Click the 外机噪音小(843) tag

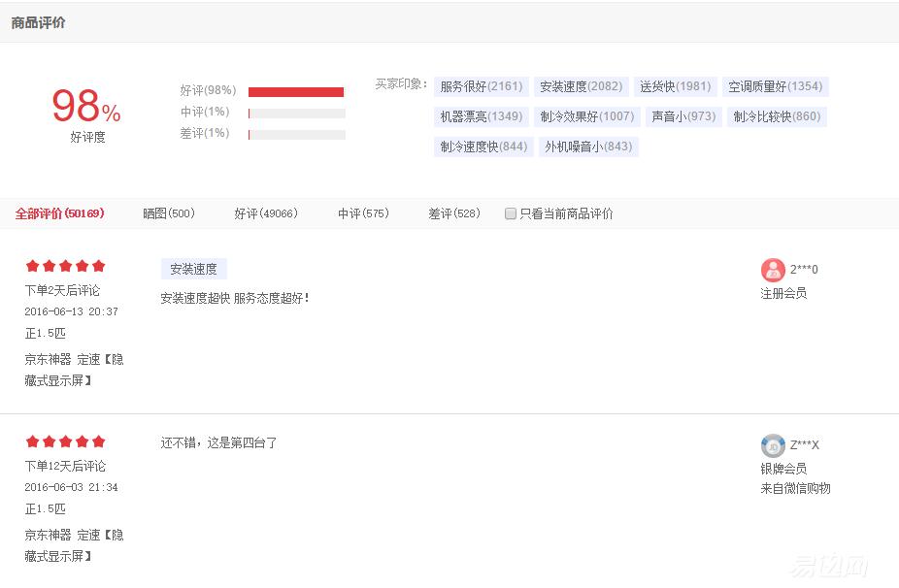[x=588, y=147]
